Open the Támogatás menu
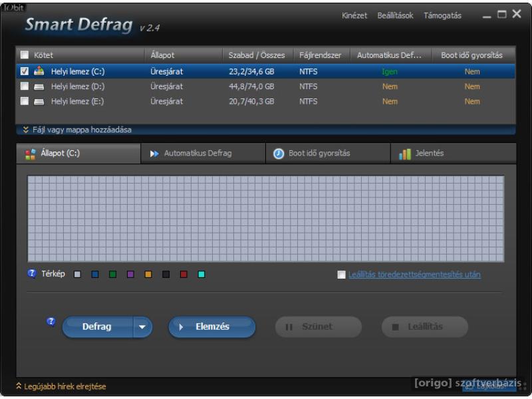 442,15
